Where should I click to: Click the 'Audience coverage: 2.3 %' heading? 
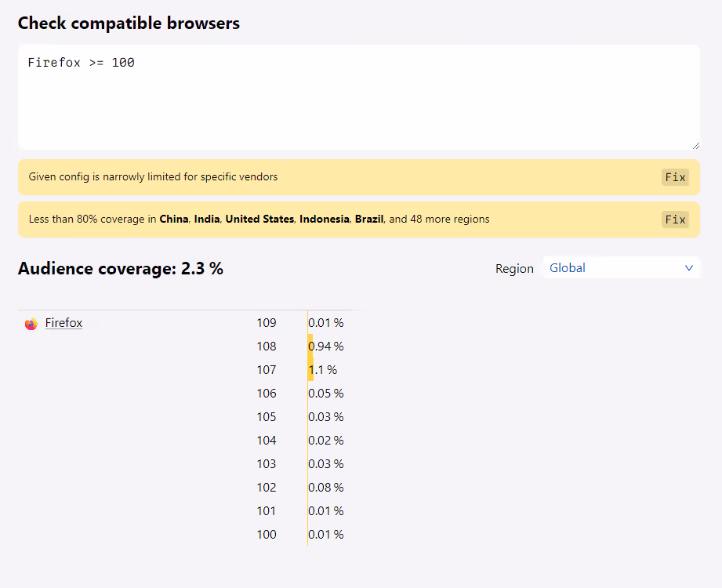point(121,268)
